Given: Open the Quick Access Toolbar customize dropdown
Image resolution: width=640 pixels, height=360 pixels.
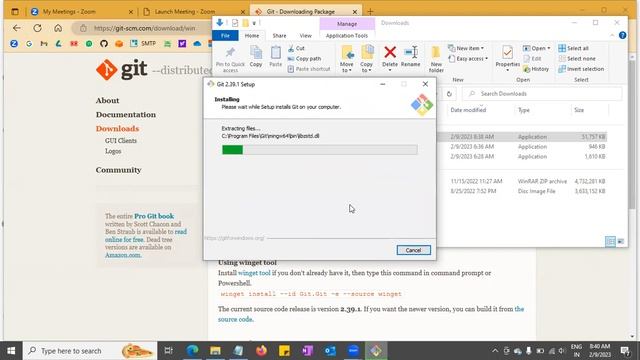Looking at the screenshot, I should click(254, 23).
